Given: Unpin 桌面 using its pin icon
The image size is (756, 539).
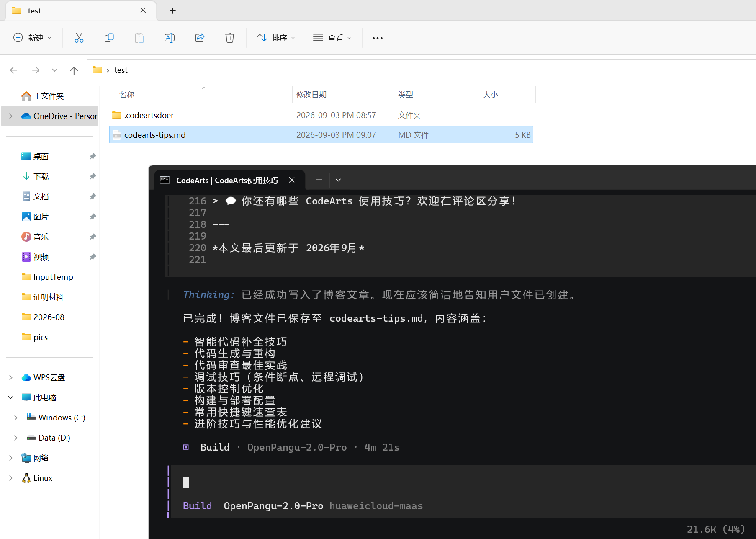Looking at the screenshot, I should click(x=93, y=156).
